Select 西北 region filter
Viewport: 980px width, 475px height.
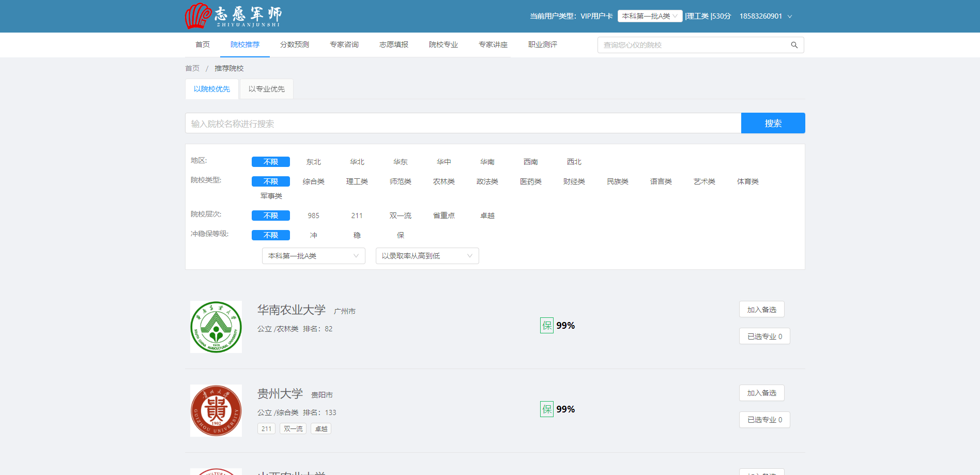[574, 162]
